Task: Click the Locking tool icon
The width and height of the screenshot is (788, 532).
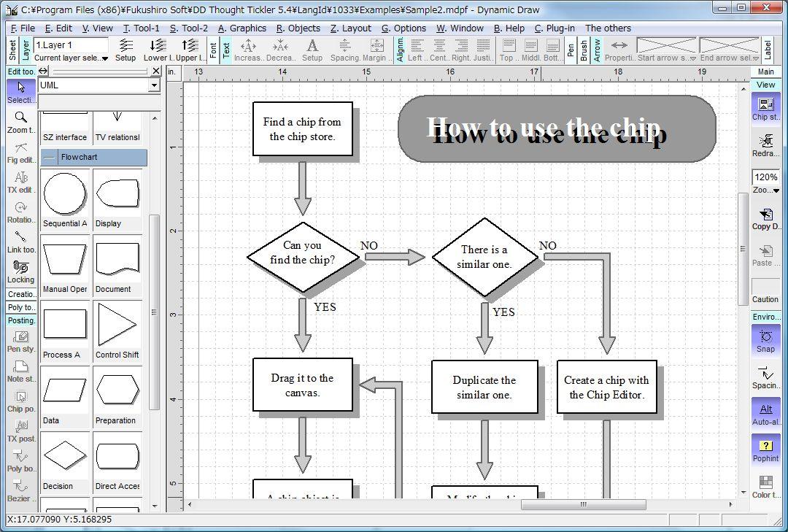Action: coord(21,272)
